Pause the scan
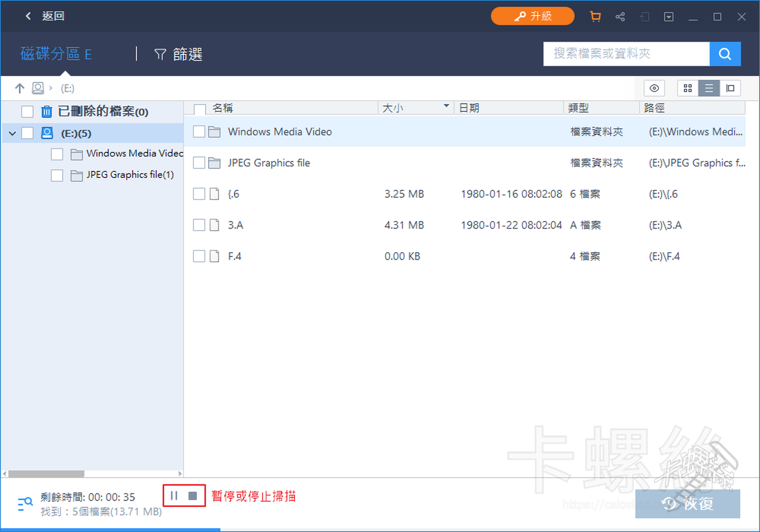This screenshot has width=760, height=532. point(174,496)
